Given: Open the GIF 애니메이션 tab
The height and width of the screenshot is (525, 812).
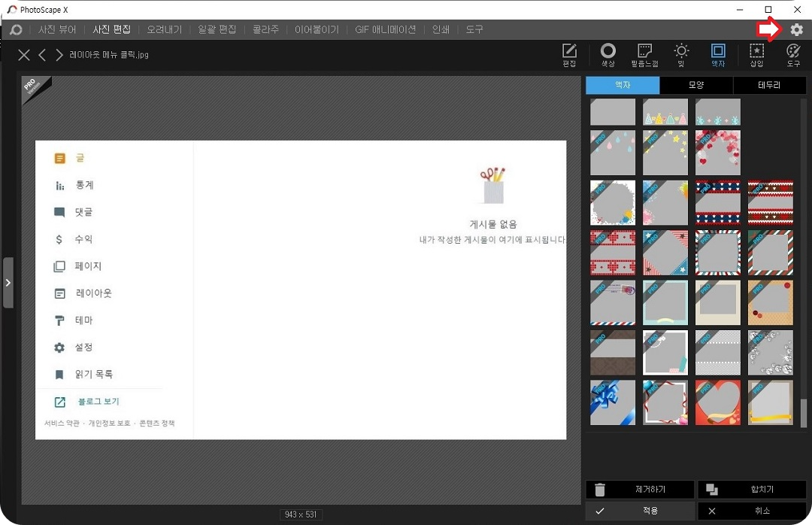Looking at the screenshot, I should tap(385, 29).
